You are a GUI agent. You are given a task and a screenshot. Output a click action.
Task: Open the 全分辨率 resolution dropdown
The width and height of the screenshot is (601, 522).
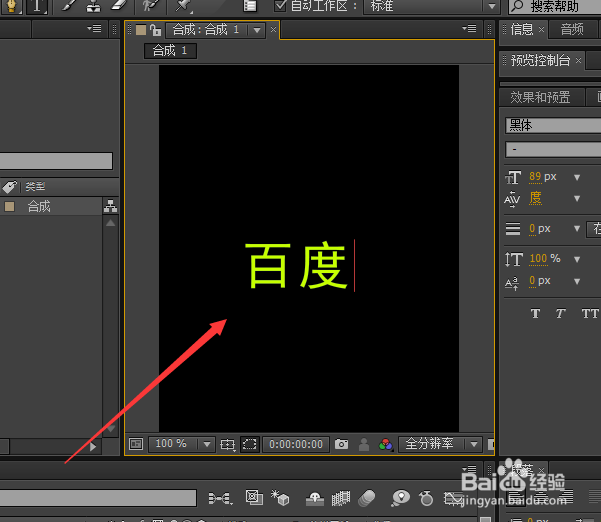(440, 444)
